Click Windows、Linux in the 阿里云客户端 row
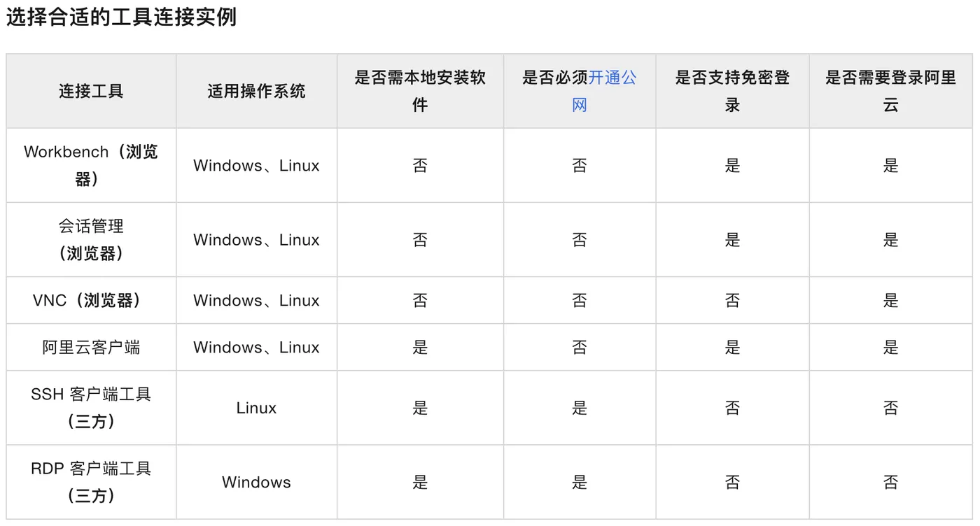980x526 pixels. [256, 347]
